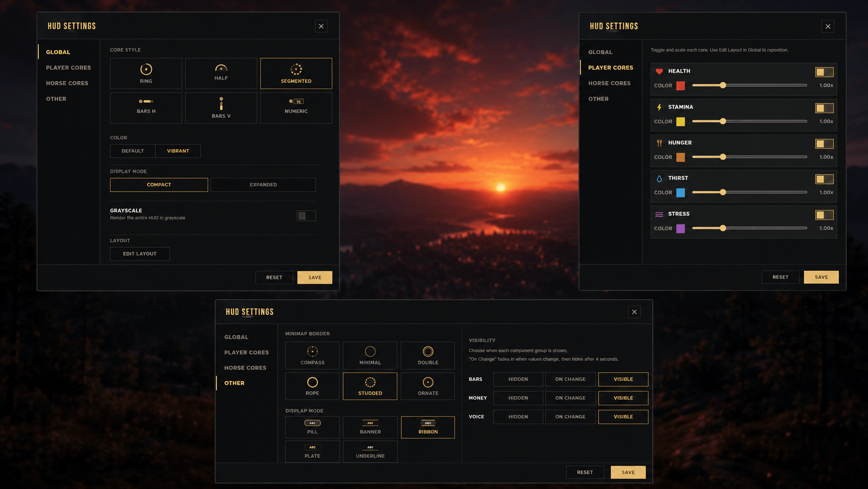Select Banner display mode
This screenshot has height=489, width=868.
pos(370,427)
